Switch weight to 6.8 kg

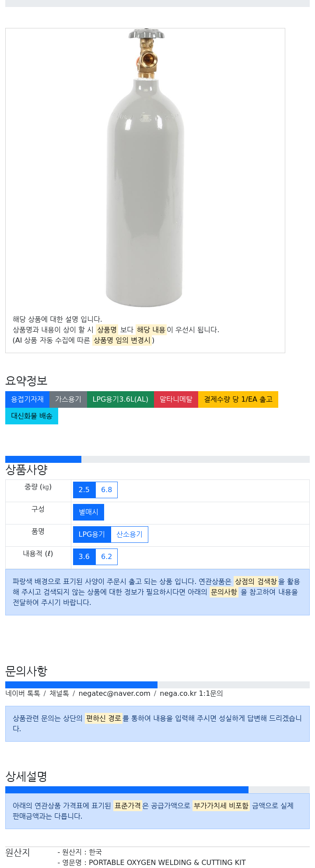[106, 490]
